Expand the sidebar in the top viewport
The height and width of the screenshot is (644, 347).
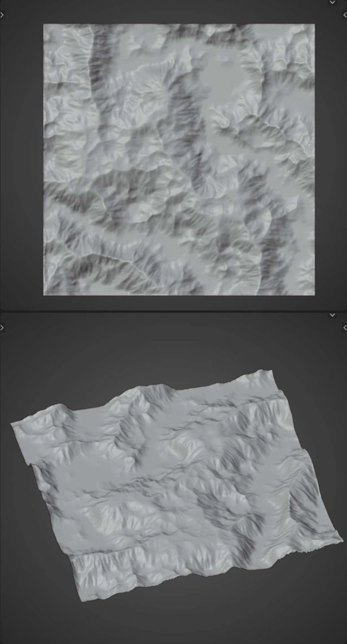345,15
